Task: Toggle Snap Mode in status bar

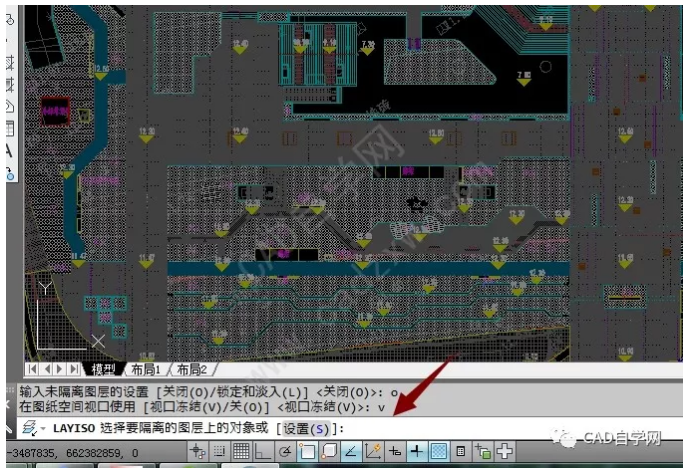Action: [219, 451]
